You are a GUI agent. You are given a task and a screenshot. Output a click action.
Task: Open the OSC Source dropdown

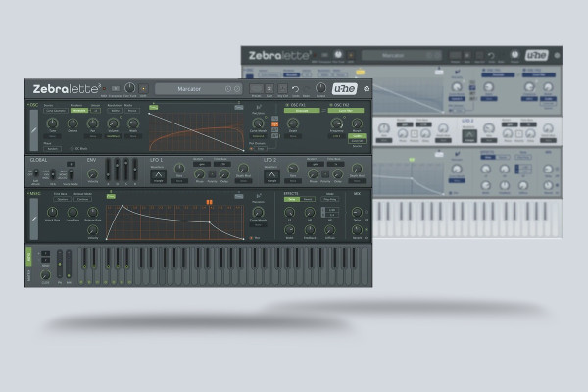click(56, 111)
